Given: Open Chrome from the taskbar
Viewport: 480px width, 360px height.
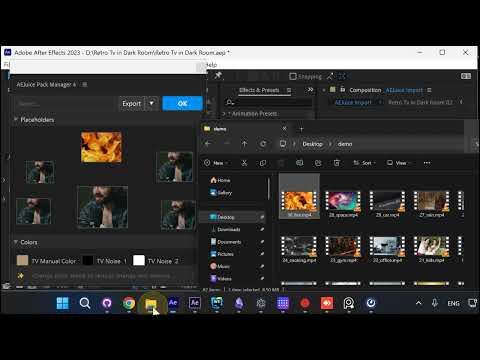Looking at the screenshot, I should (x=129, y=303).
